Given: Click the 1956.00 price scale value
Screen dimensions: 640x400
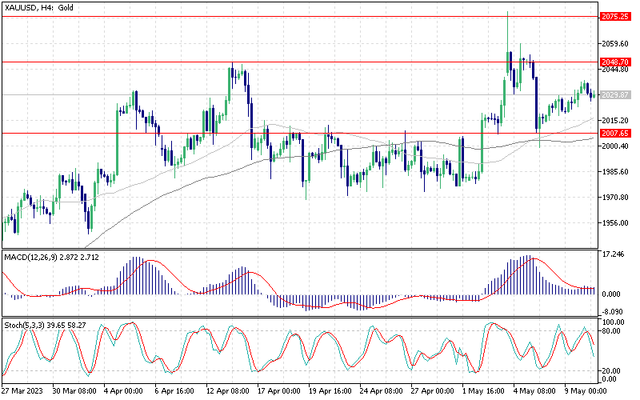Looking at the screenshot, I should pyautogui.click(x=614, y=223).
